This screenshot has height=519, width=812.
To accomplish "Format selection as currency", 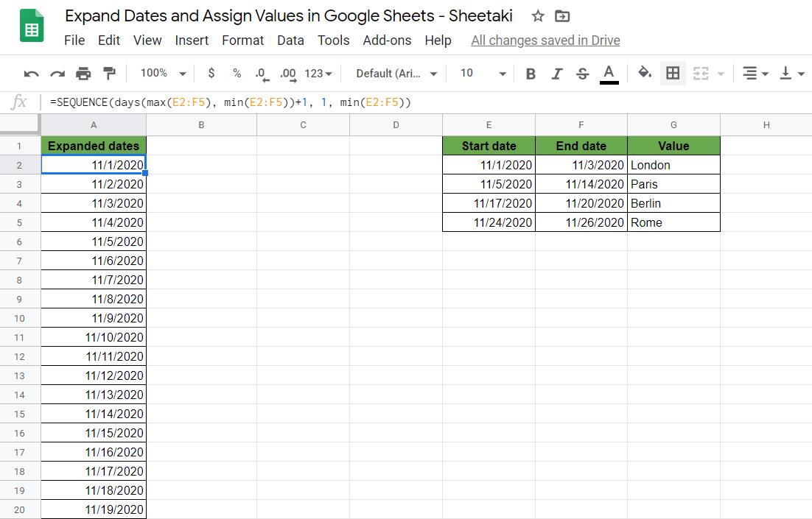I will tap(211, 73).
